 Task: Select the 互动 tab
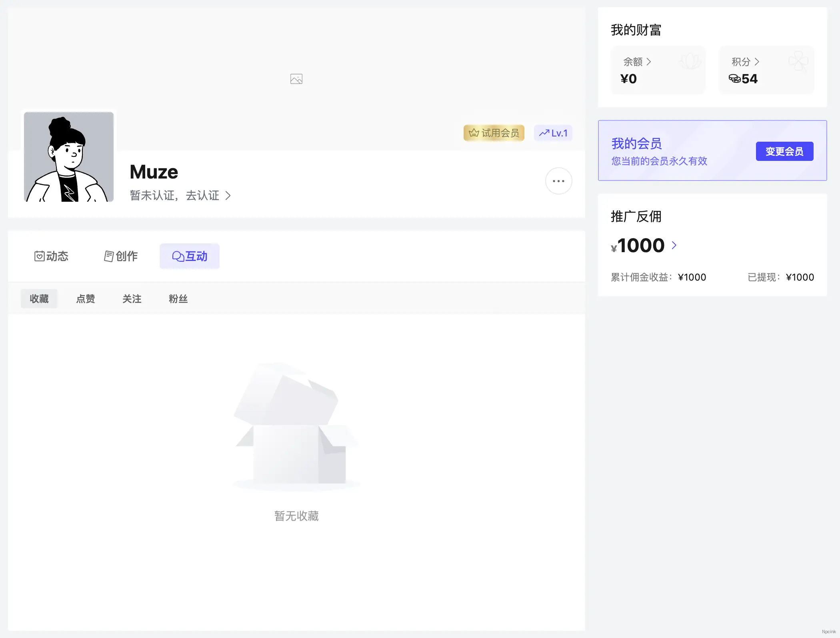point(190,256)
